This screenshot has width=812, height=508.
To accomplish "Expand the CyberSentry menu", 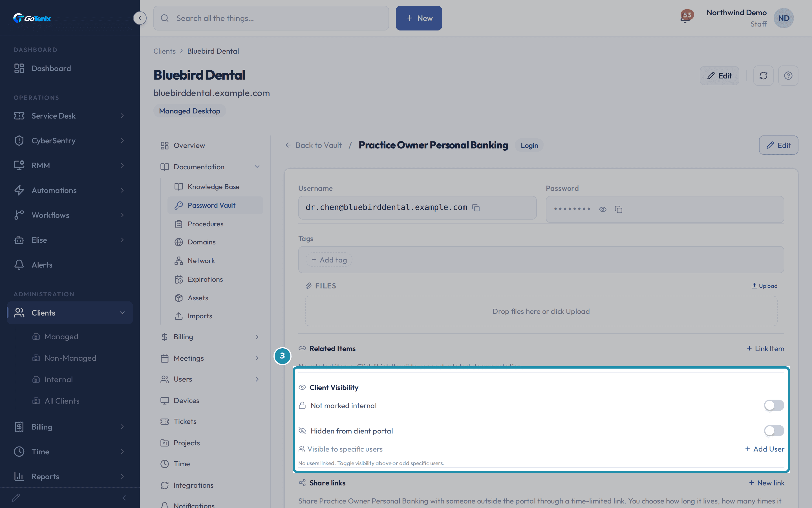I will pyautogui.click(x=70, y=141).
